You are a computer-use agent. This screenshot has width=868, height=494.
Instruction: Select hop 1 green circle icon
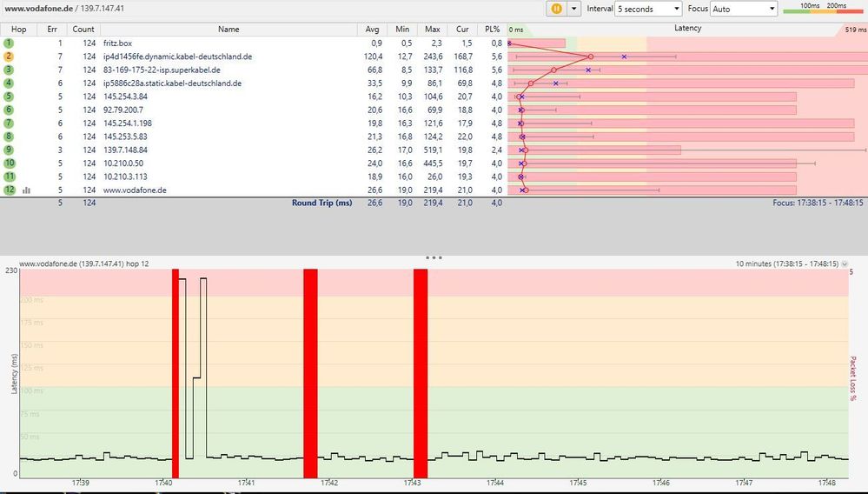tap(9, 43)
